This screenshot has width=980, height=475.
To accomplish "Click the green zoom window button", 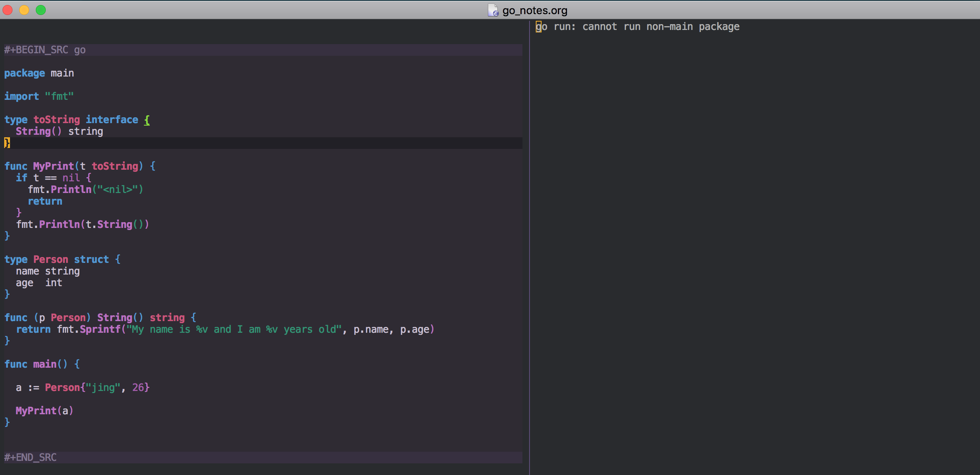I will point(41,10).
